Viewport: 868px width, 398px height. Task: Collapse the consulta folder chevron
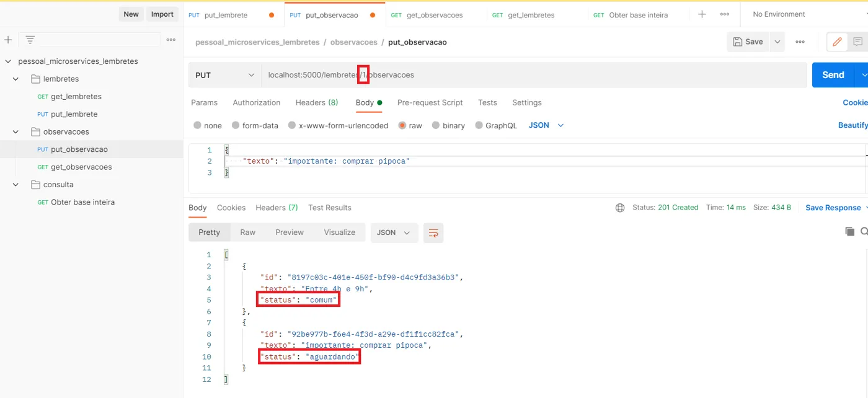(16, 184)
